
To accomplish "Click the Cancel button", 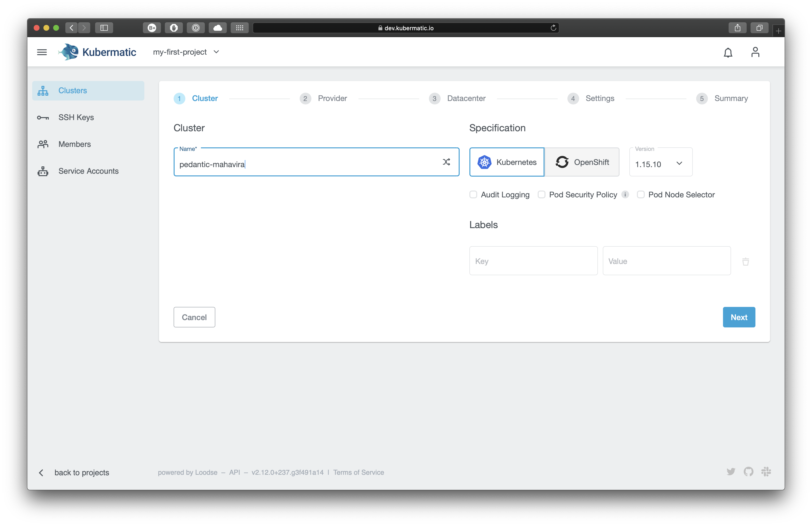I will (194, 317).
